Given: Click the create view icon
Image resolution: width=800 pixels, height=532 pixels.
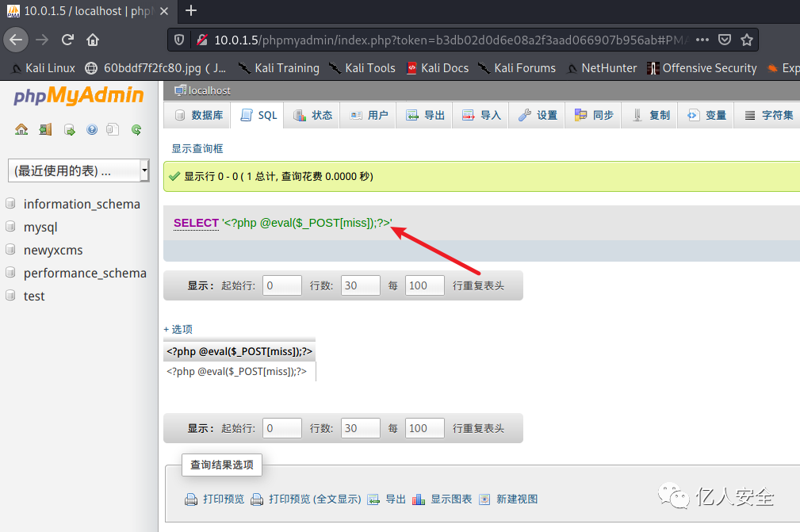Looking at the screenshot, I should point(484,499).
